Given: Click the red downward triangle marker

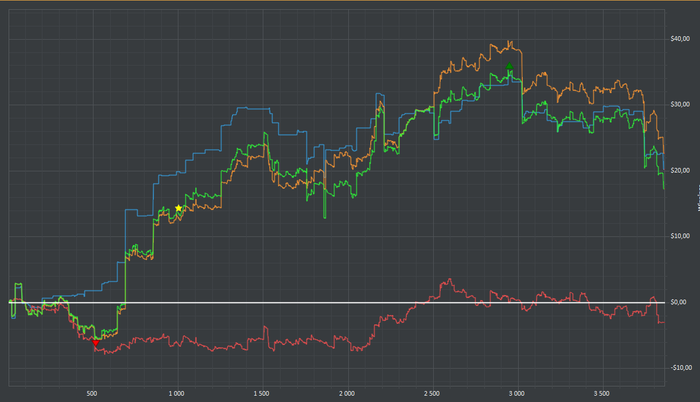Looking at the screenshot, I should [x=96, y=343].
